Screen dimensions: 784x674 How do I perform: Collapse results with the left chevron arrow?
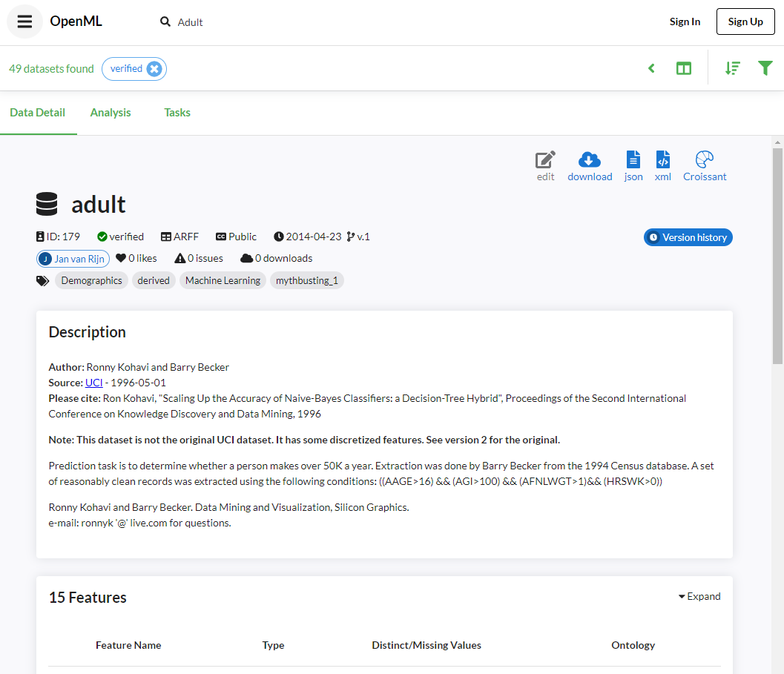coord(650,67)
